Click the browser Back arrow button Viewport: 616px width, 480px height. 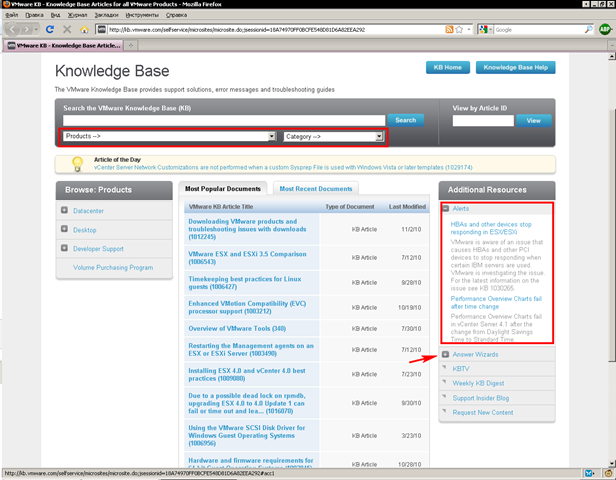click(x=12, y=29)
